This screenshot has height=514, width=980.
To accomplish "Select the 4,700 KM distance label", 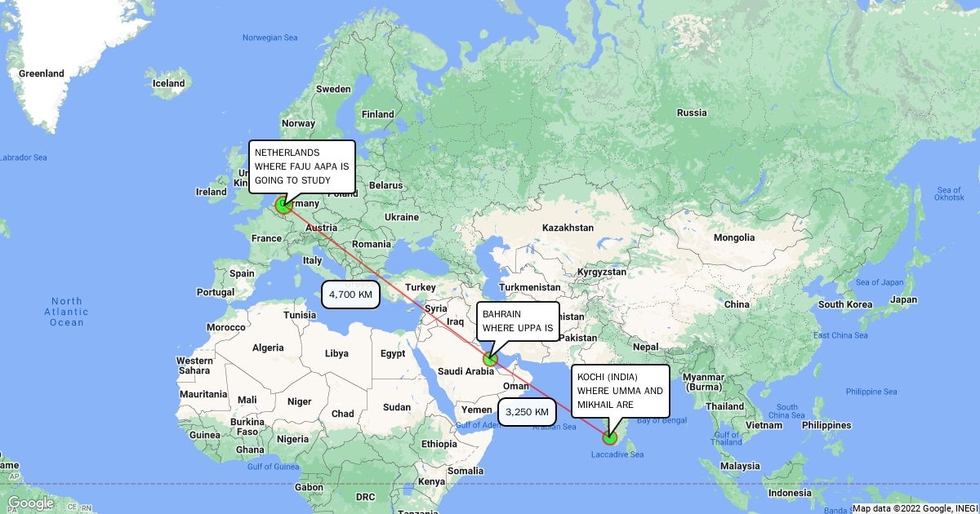I will pos(350,295).
